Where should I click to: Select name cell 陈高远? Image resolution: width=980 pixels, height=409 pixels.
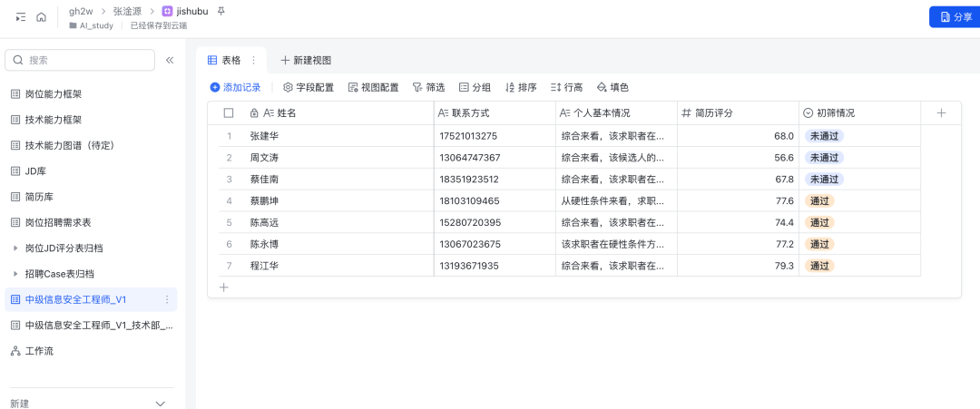pyautogui.click(x=338, y=222)
